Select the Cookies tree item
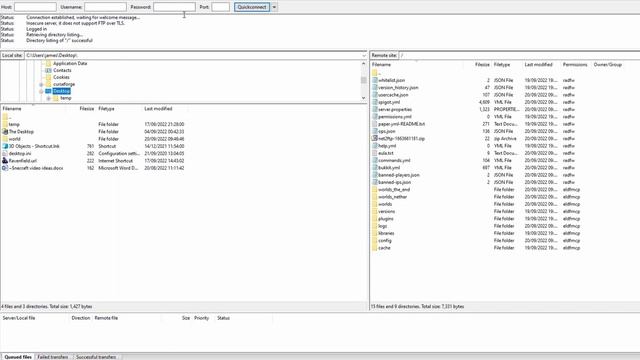This screenshot has height=360, width=640. [x=61, y=78]
